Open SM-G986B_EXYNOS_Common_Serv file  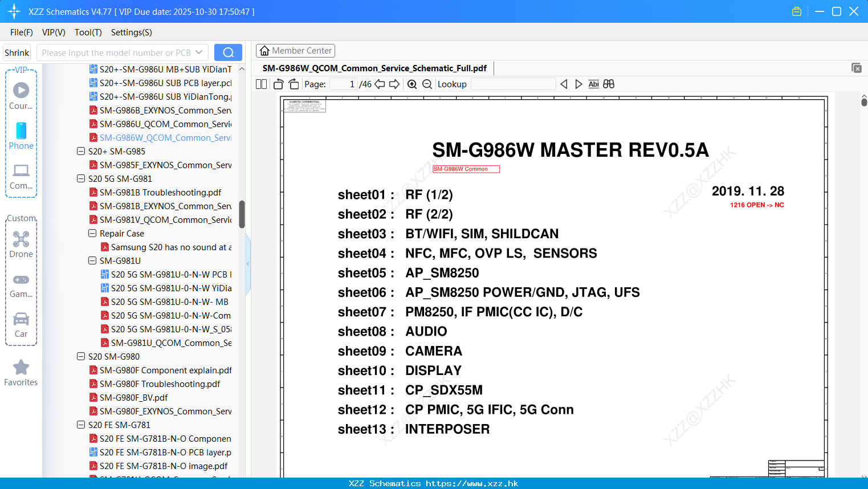tap(161, 111)
